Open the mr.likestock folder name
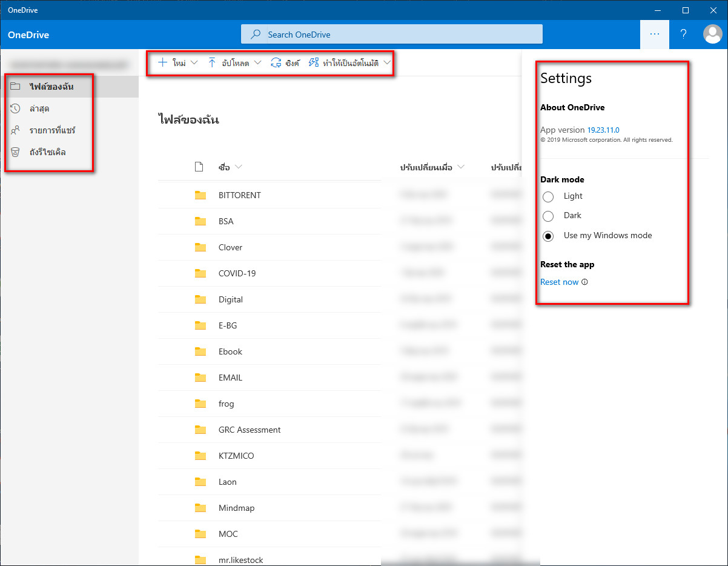The width and height of the screenshot is (728, 566). pyautogui.click(x=241, y=560)
